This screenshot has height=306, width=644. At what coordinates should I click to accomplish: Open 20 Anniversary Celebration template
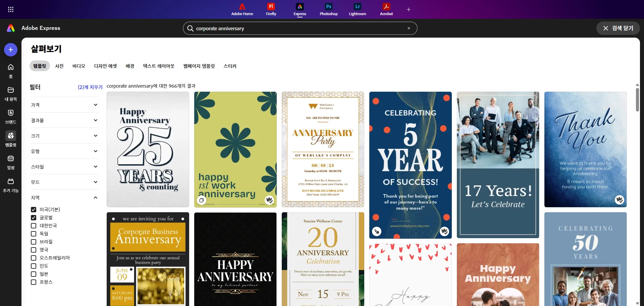click(x=323, y=259)
